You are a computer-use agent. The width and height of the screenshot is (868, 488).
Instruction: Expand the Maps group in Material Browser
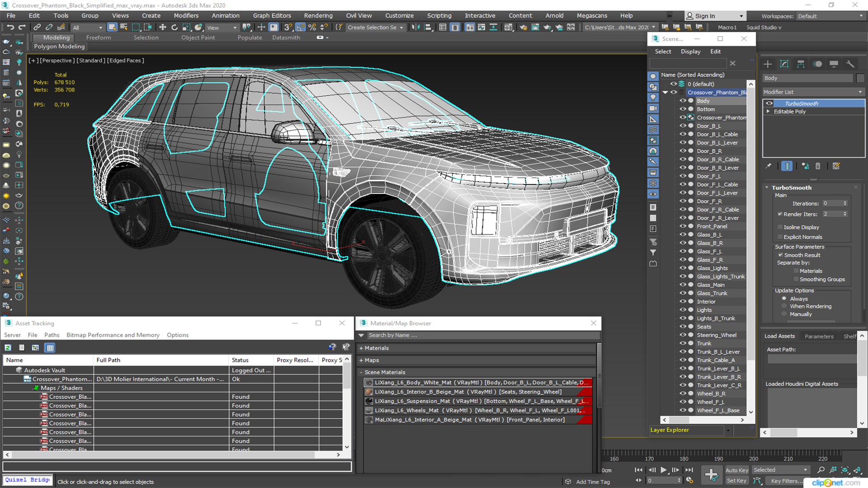tap(361, 360)
